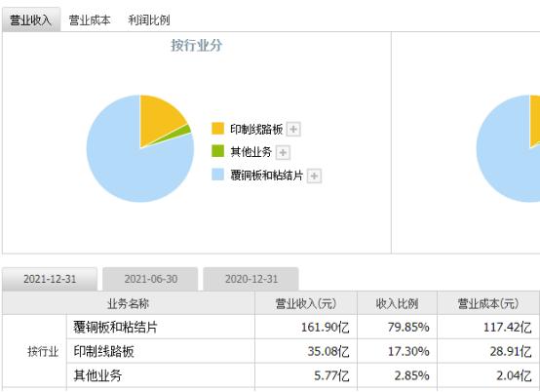Open the 利润比例 tab

click(149, 20)
